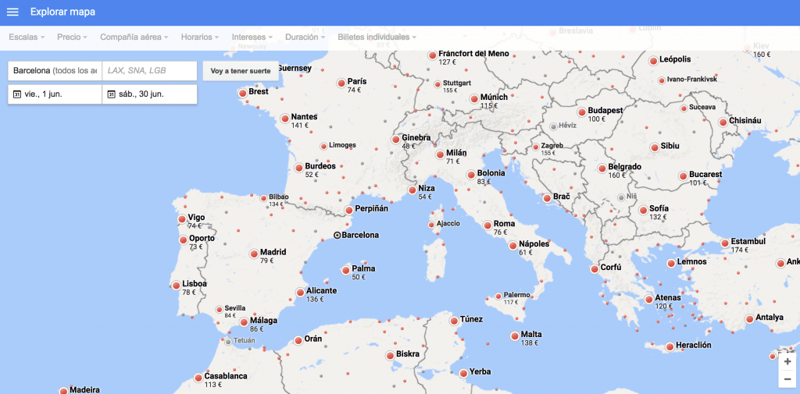Zoom out with the minus button
800x394 pixels.
pyautogui.click(x=787, y=379)
